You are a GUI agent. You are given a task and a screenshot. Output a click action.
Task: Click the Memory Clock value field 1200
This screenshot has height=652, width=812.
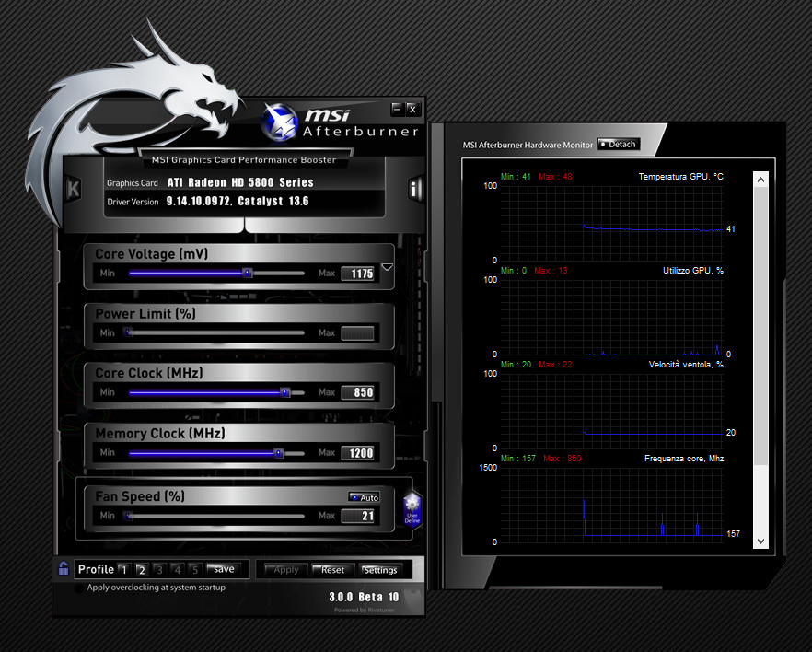[358, 453]
